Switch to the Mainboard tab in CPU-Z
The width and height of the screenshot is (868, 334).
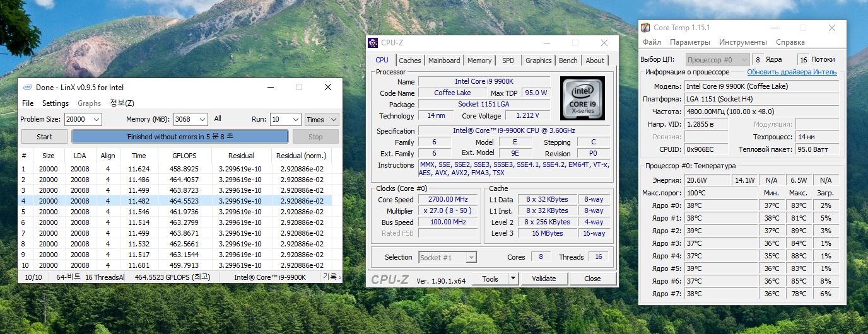(444, 60)
